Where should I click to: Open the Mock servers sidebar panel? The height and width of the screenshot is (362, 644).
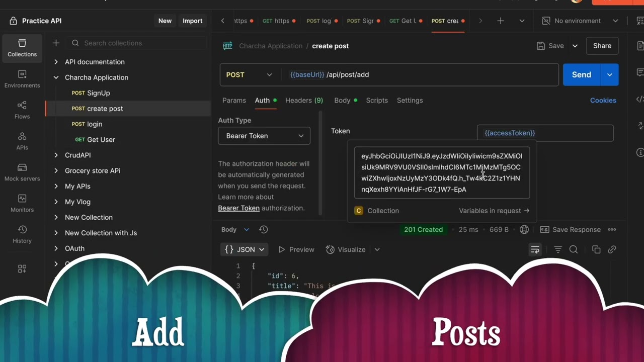pos(22,172)
